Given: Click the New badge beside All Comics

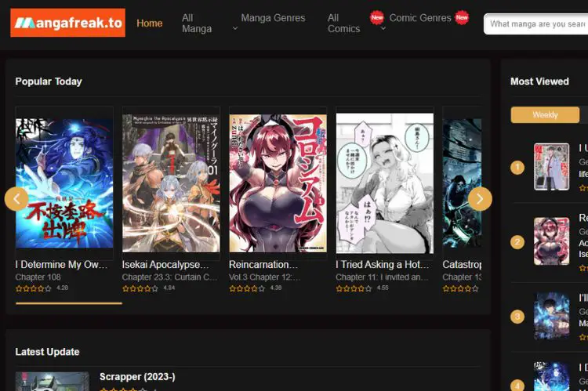Looking at the screenshot, I should coord(377,17).
